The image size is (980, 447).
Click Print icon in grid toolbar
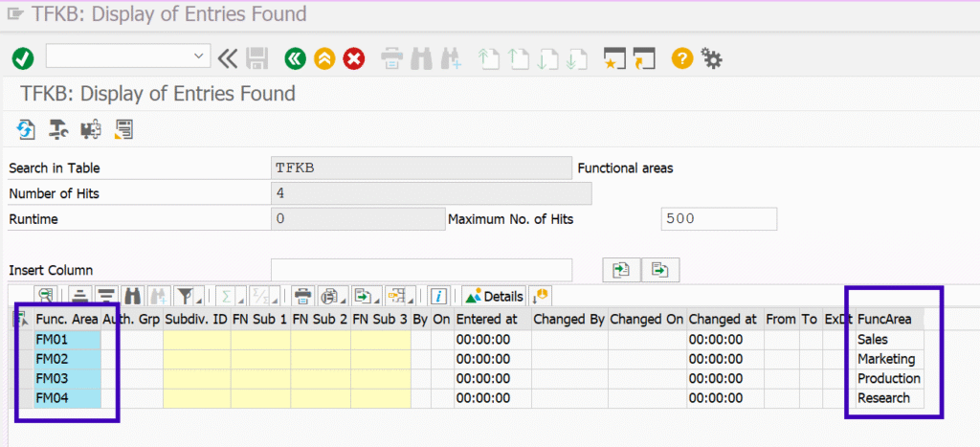click(303, 295)
